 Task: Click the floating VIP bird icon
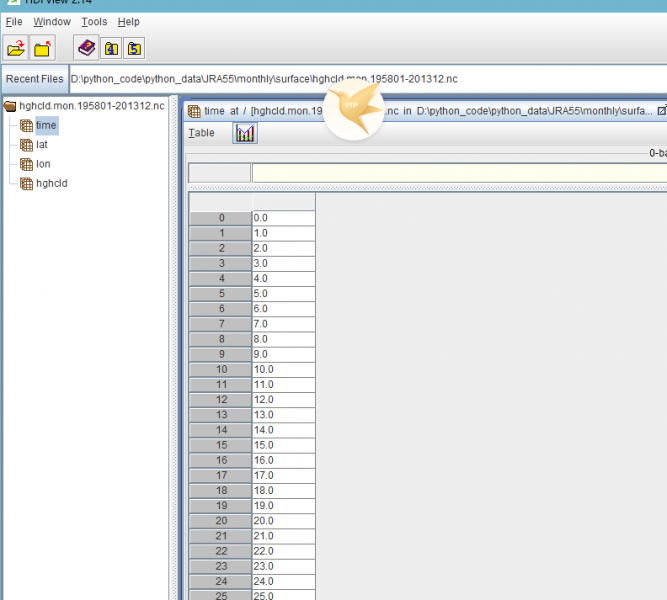click(354, 109)
